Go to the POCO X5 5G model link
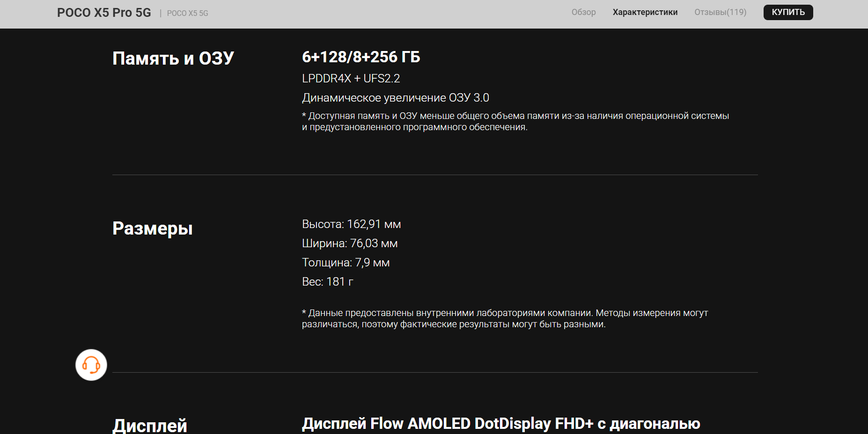Screen dimensions: 868x434 [187, 13]
